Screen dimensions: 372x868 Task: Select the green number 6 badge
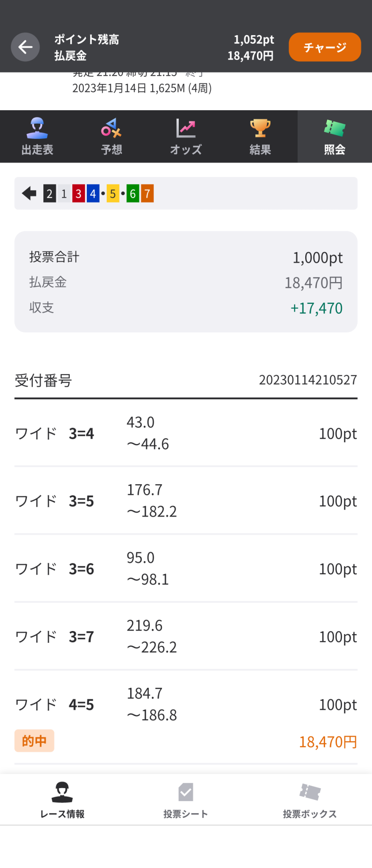pos(133,194)
